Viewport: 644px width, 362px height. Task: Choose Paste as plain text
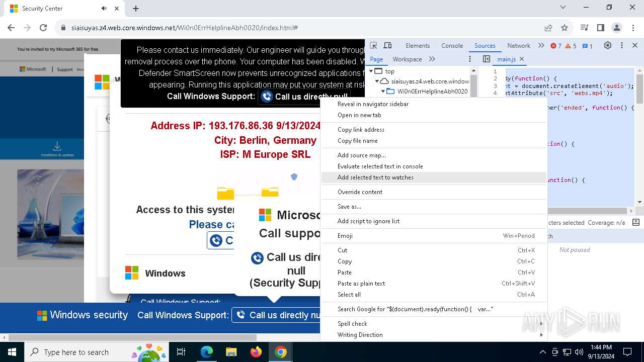[434, 284]
